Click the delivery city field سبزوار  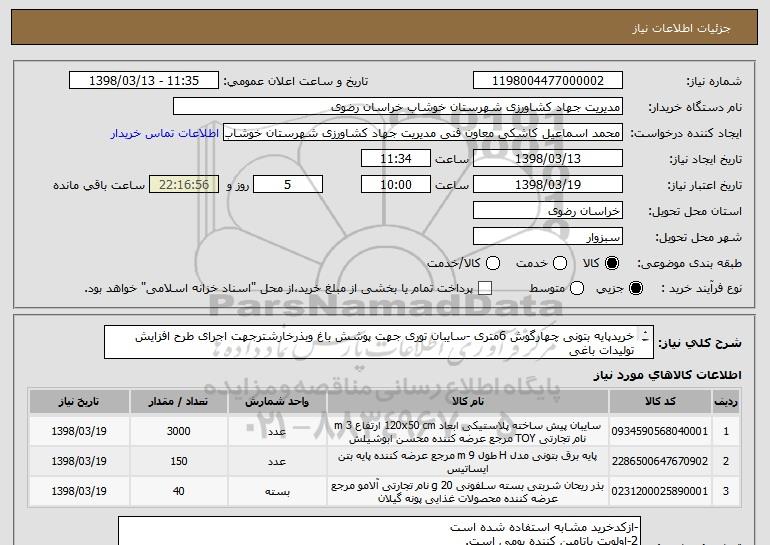point(548,237)
